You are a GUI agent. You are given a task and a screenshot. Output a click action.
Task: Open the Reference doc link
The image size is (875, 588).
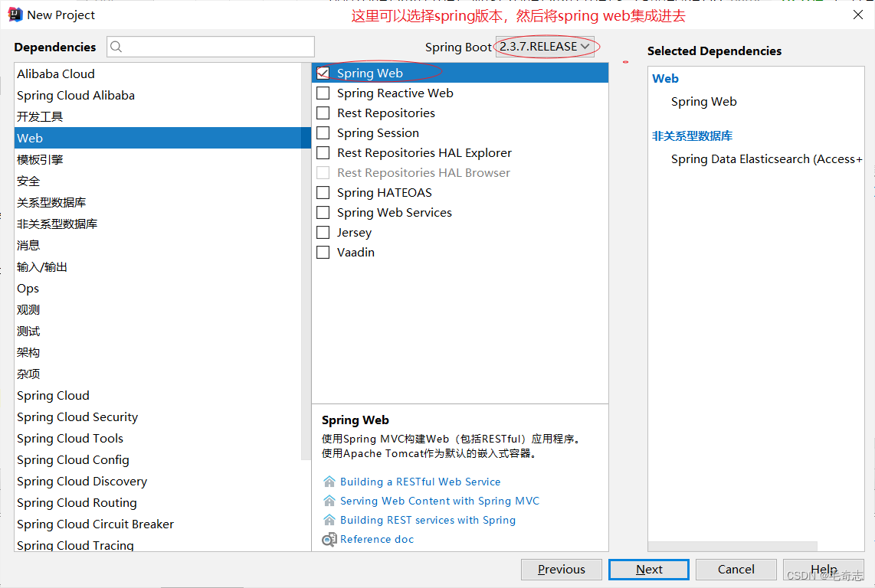[377, 540]
